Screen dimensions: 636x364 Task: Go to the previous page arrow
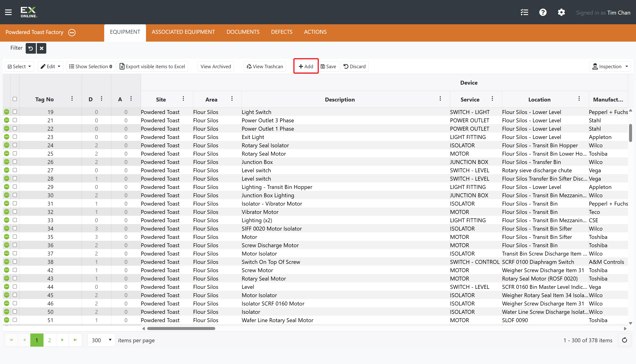(24, 340)
